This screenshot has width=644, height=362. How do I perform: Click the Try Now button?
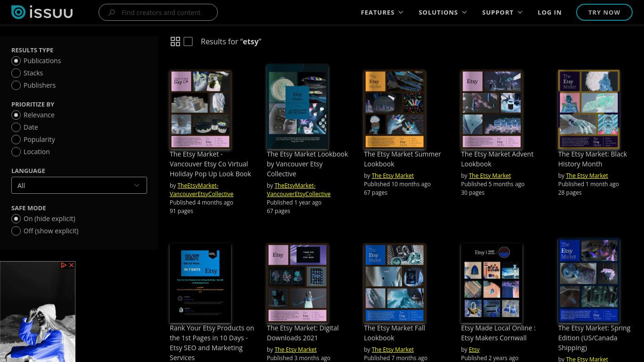[x=604, y=12]
